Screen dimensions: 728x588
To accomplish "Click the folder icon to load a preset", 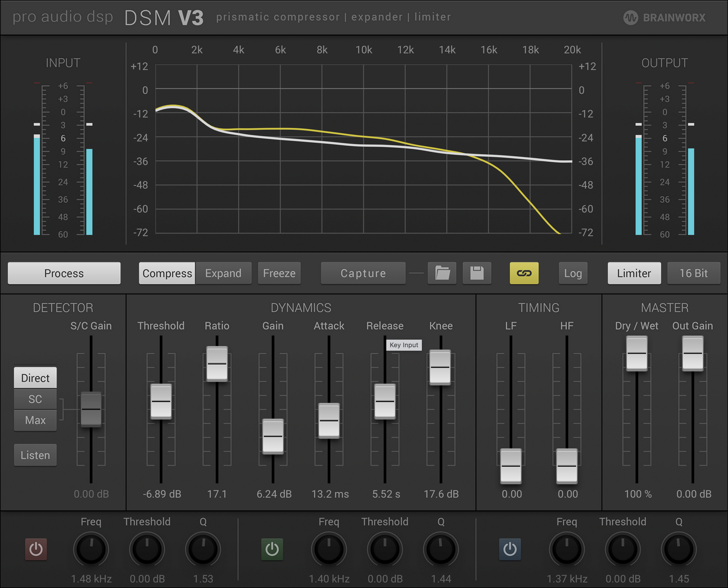I will 442,273.
